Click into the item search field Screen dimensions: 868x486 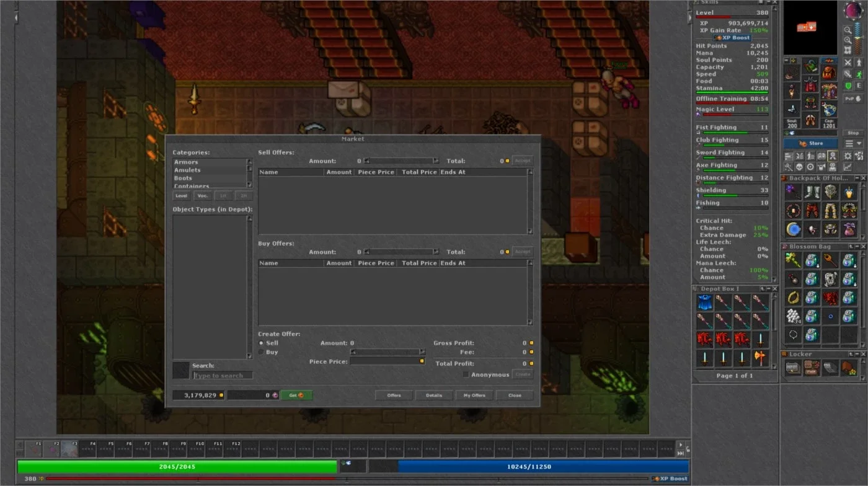(223, 376)
